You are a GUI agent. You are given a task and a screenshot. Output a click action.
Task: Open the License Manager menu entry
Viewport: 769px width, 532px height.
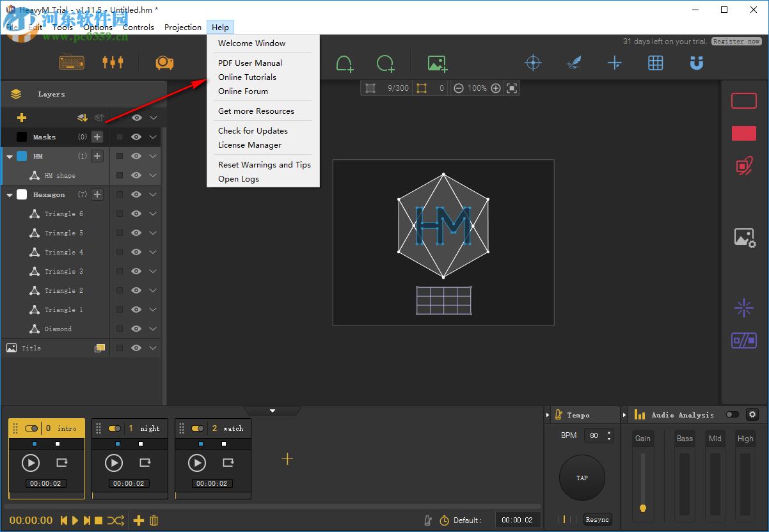click(250, 145)
